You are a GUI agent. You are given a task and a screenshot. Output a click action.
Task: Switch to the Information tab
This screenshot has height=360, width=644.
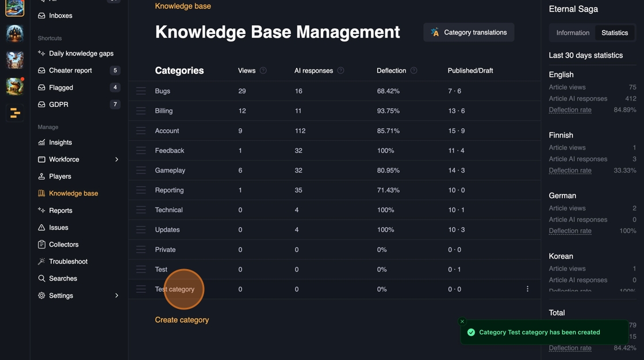[573, 33]
